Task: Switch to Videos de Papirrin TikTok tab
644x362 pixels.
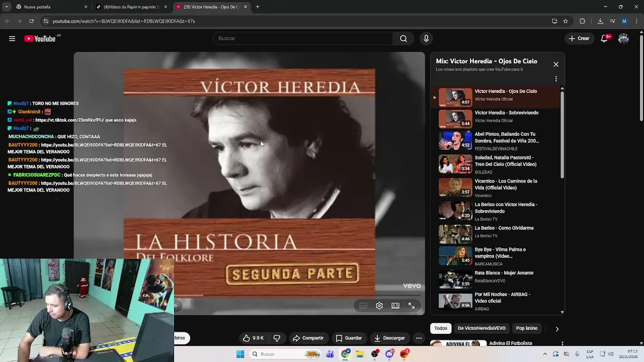Action: (131, 7)
